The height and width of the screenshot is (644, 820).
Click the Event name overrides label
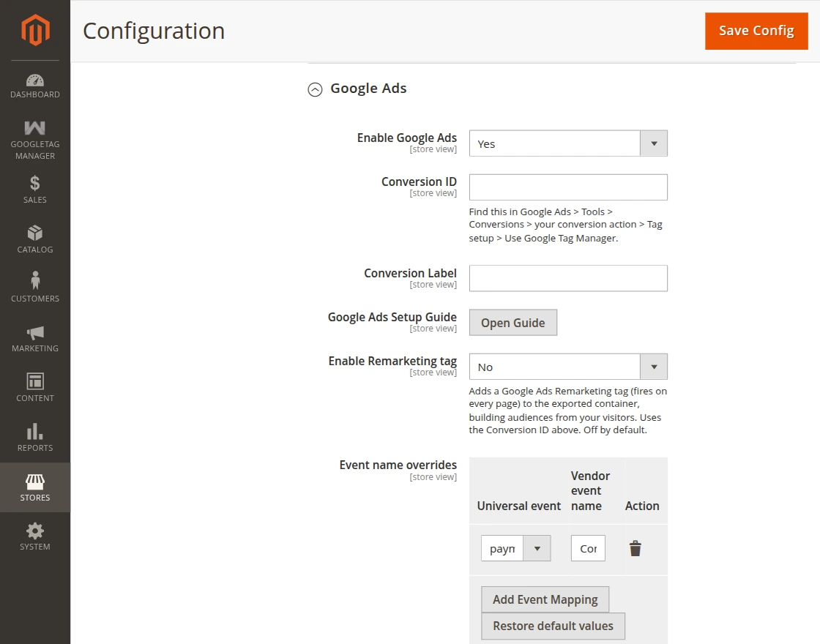(398, 465)
